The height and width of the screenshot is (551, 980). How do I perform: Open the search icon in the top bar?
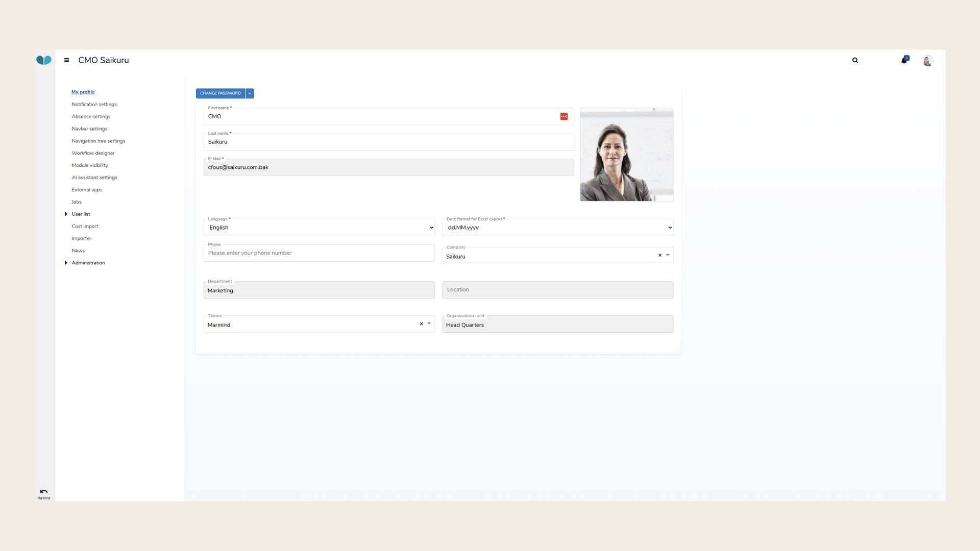[855, 60]
